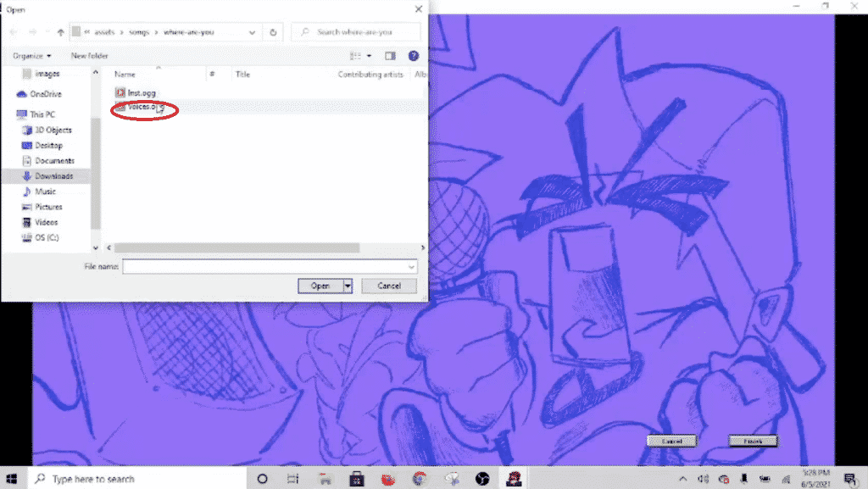The height and width of the screenshot is (489, 868).
Task: Open the Open button's dropdown arrow
Action: click(x=348, y=286)
